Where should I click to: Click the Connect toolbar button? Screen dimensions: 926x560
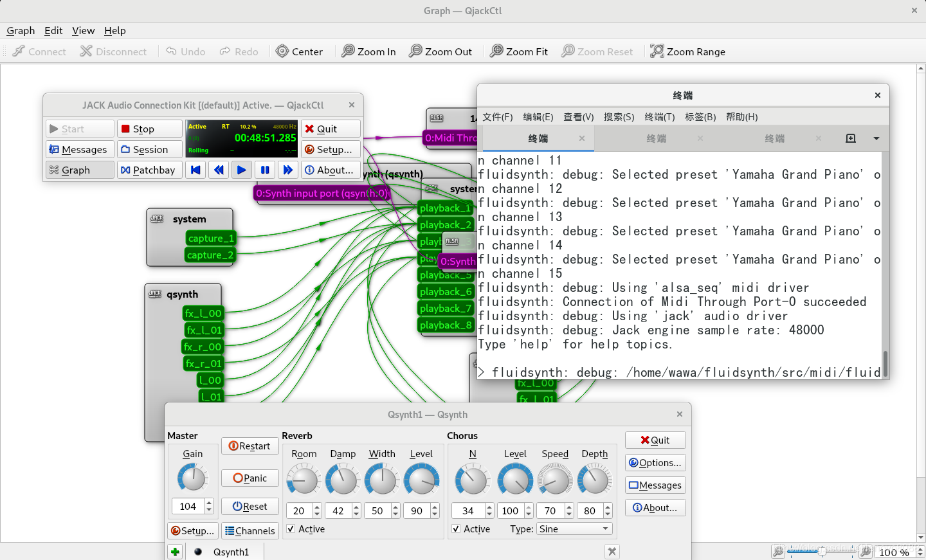click(x=39, y=51)
